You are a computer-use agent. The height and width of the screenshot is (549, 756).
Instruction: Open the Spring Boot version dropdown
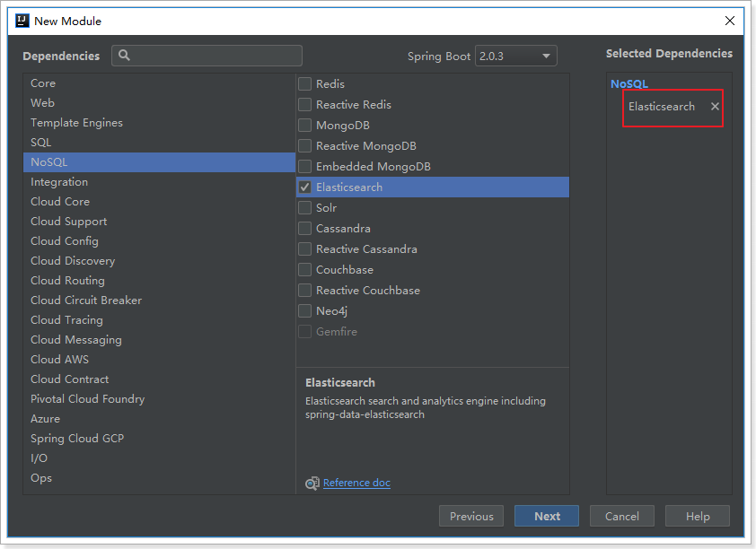tap(515, 56)
